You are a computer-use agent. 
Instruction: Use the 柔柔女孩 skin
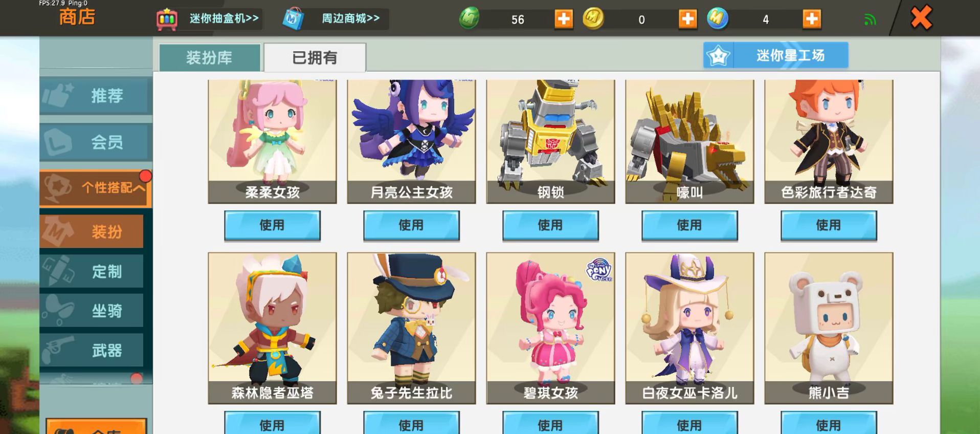[272, 225]
